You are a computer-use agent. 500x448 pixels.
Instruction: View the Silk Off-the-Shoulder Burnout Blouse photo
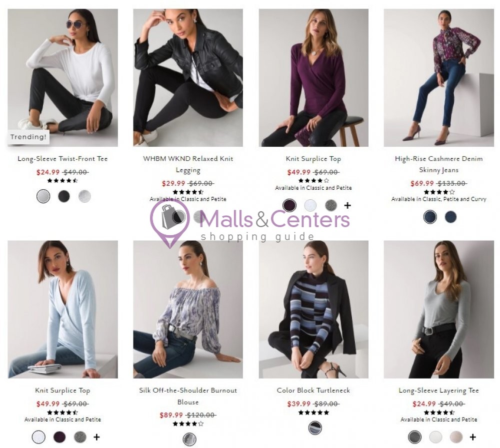(188, 309)
